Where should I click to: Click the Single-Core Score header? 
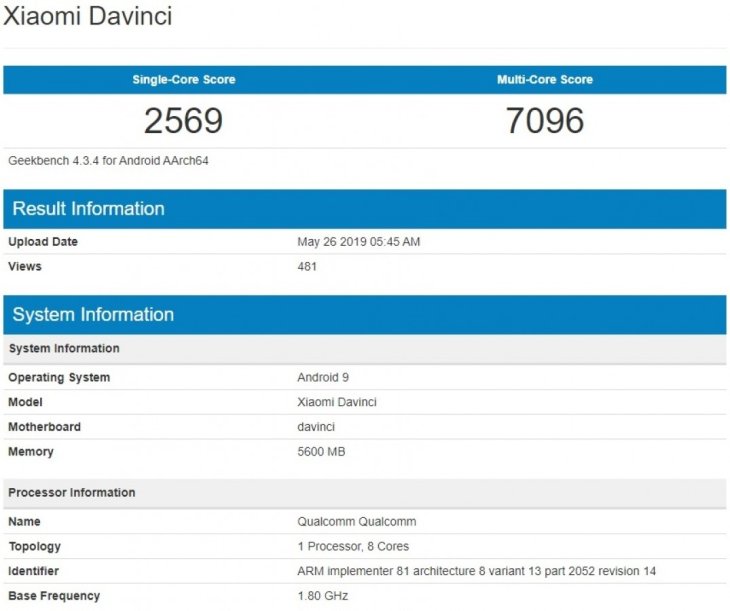184,80
